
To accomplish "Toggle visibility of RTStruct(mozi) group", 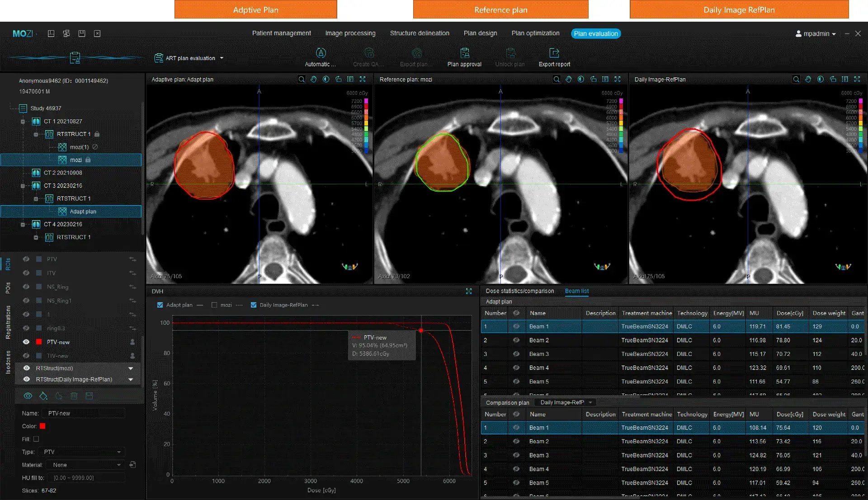I will pyautogui.click(x=27, y=368).
